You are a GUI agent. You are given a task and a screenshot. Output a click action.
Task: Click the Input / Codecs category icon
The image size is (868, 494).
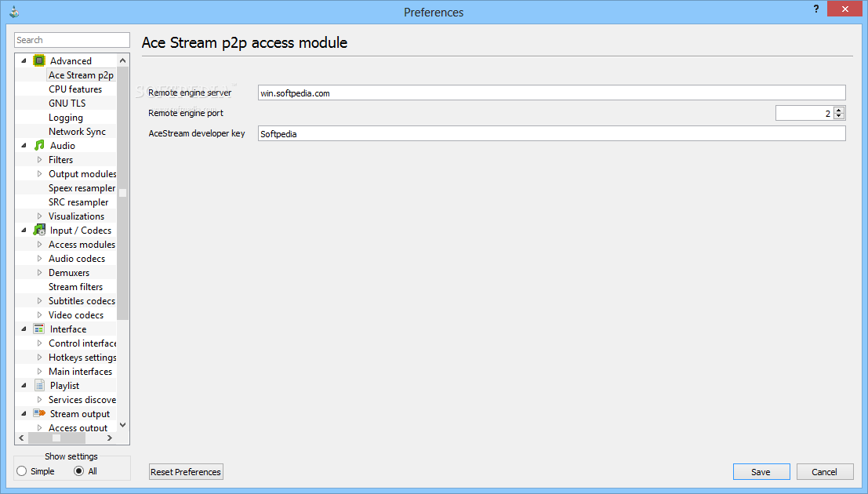(x=38, y=230)
